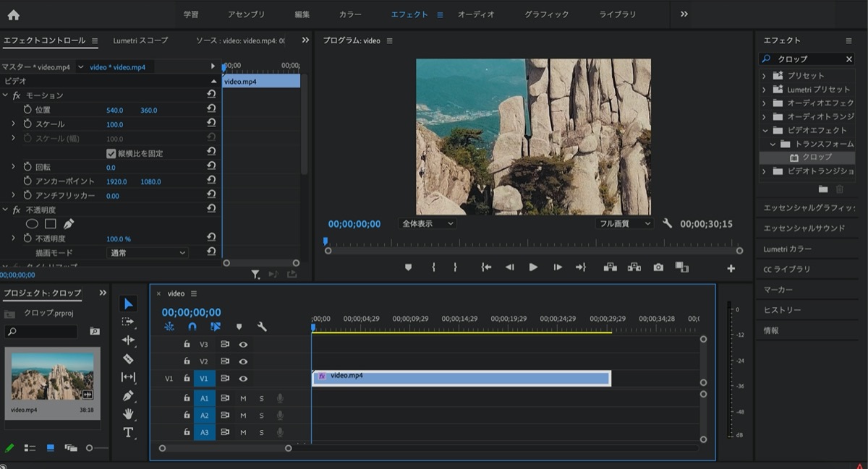This screenshot has width=868, height=469.
Task: Solo audio track A2
Action: coord(261,416)
